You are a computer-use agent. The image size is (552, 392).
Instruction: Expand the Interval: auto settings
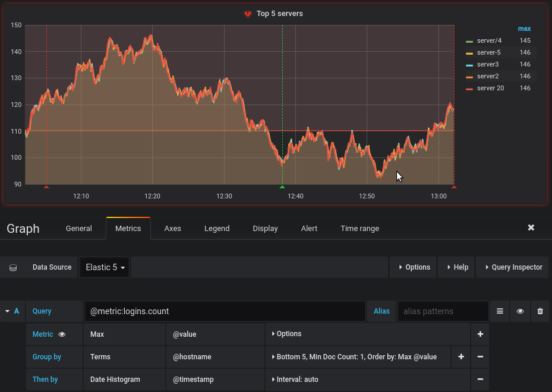297,380
